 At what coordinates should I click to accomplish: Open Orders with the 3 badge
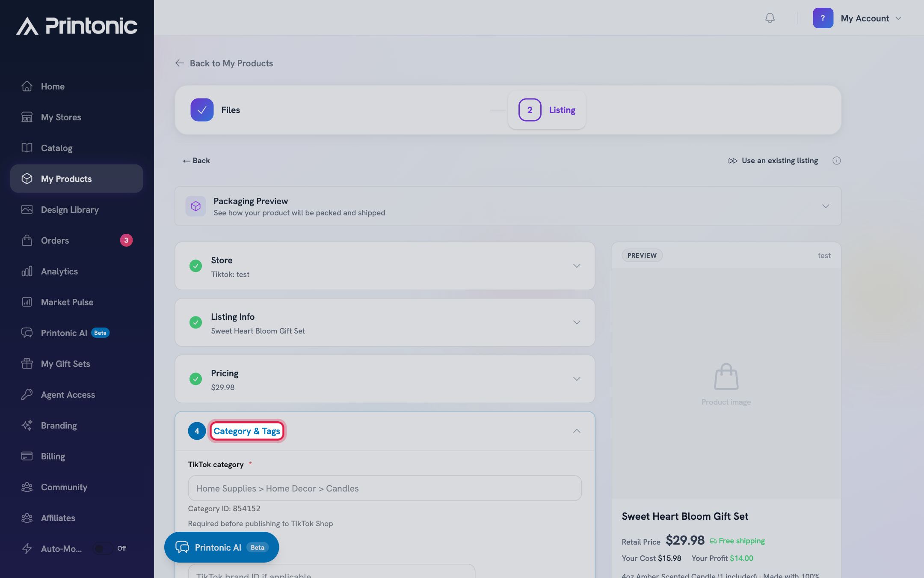[77, 241]
